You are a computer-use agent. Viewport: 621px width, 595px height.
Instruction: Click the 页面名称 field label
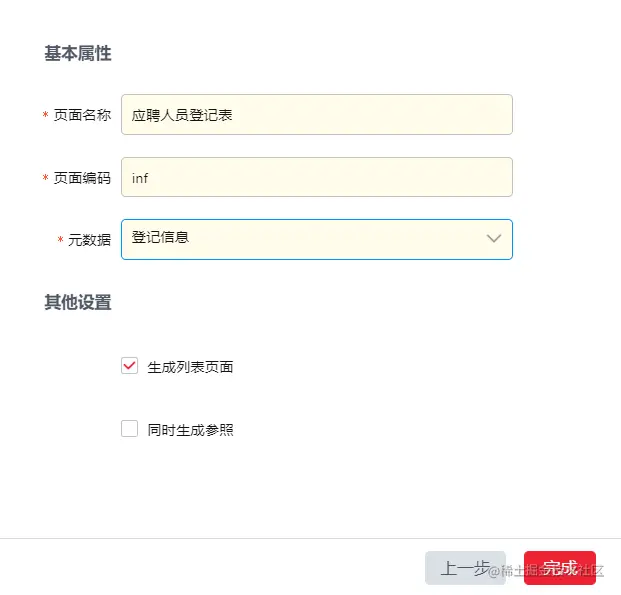(x=82, y=116)
